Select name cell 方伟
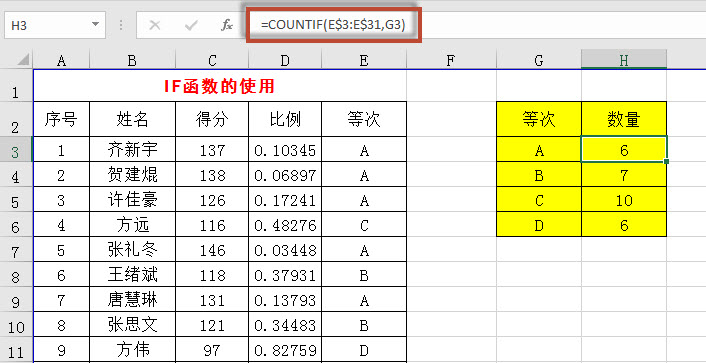This screenshot has height=363, width=706. click(132, 349)
